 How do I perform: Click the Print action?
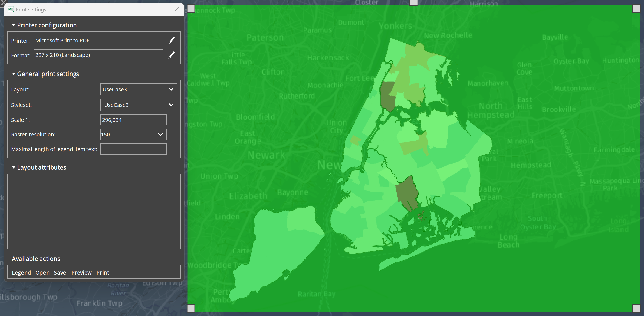click(103, 273)
